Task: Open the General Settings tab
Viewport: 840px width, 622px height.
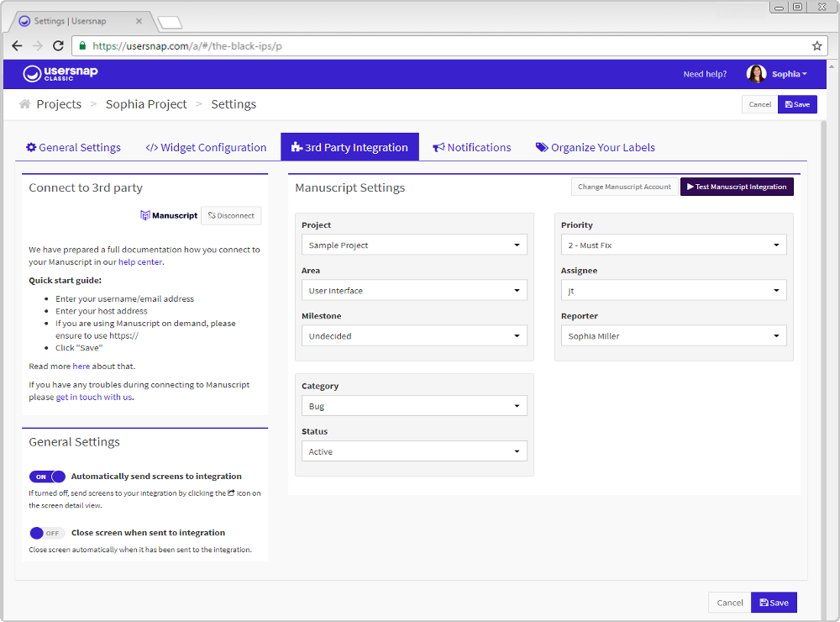Action: (x=73, y=147)
